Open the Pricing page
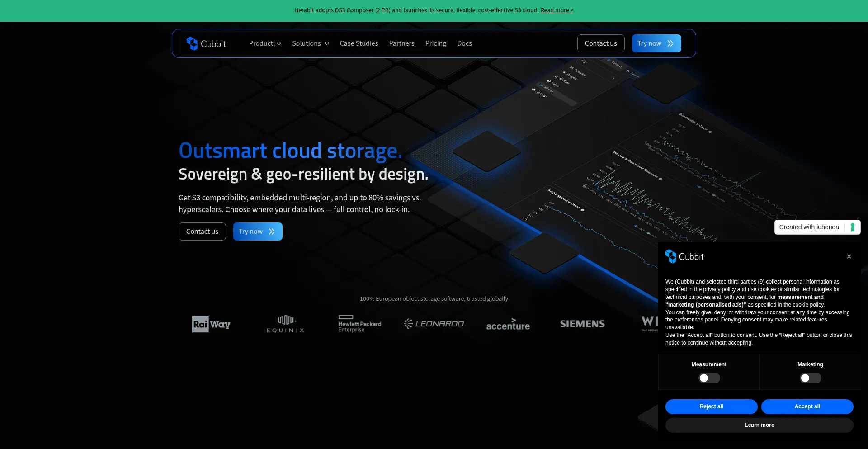 coord(436,43)
